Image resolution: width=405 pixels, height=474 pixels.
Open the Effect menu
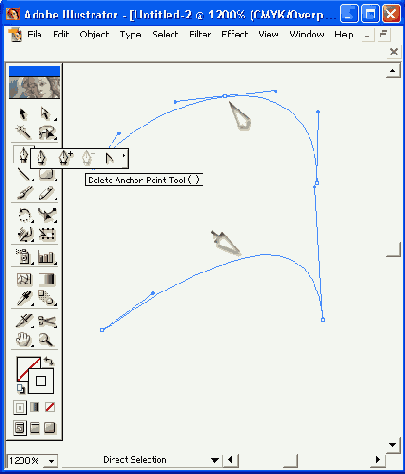point(235,34)
